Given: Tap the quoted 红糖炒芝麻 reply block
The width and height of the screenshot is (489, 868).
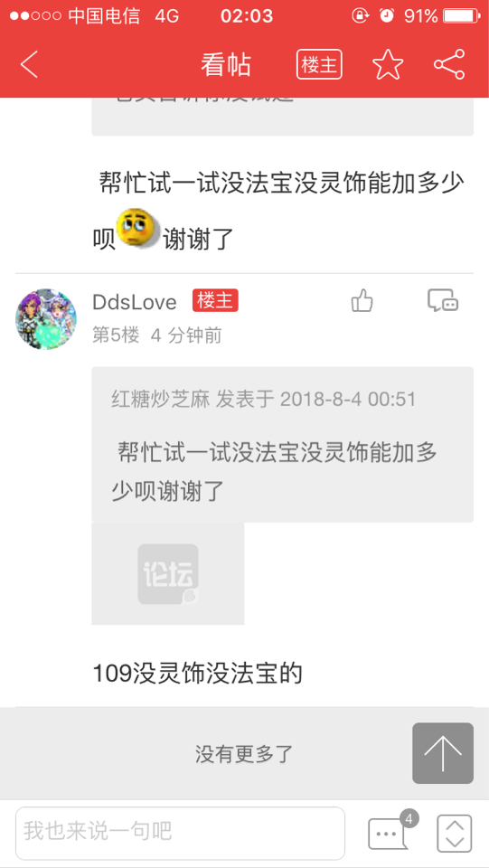Looking at the screenshot, I should (x=283, y=445).
